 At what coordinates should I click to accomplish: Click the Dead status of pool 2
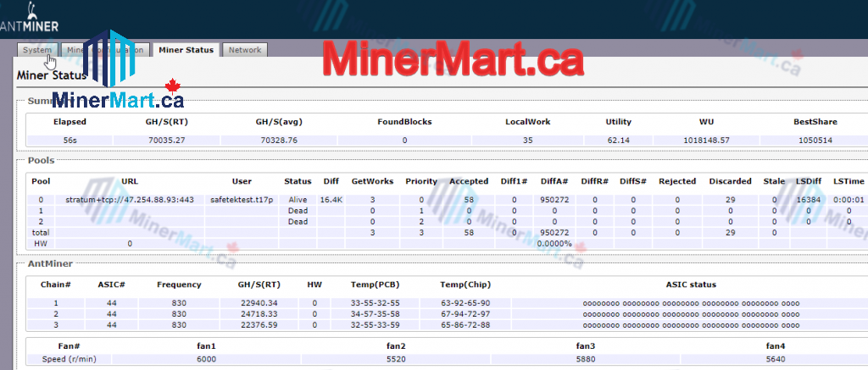pos(298,222)
